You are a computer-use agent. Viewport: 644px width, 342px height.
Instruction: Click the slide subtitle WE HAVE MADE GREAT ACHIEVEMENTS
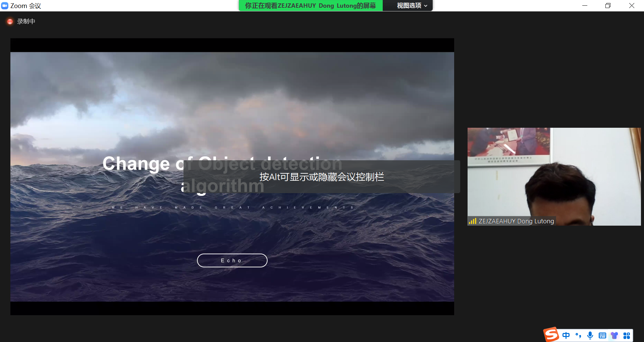coord(232,208)
